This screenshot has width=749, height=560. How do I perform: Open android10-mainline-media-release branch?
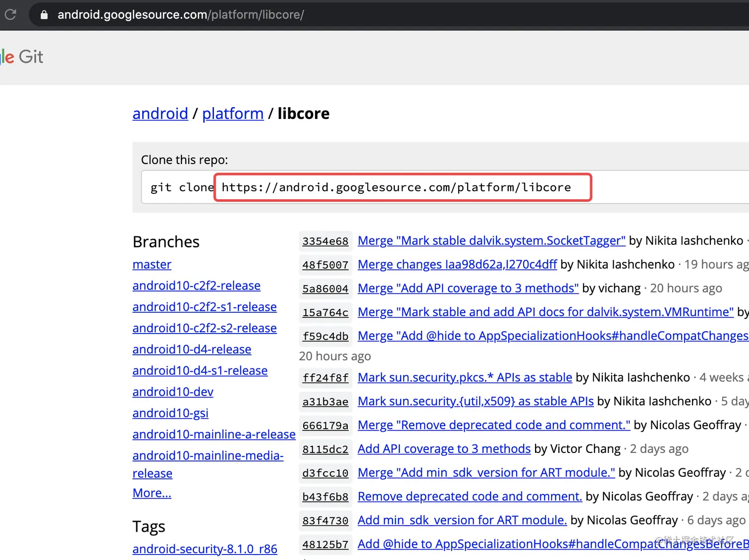tap(208, 464)
